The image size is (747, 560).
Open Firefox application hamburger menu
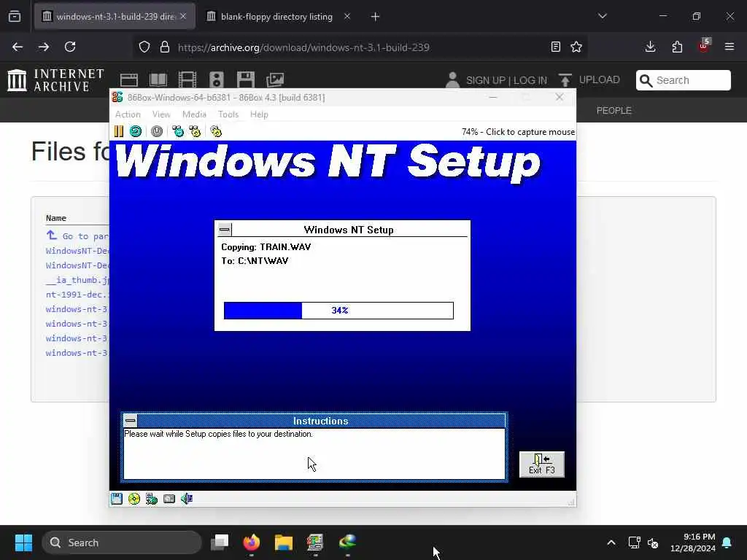point(729,47)
